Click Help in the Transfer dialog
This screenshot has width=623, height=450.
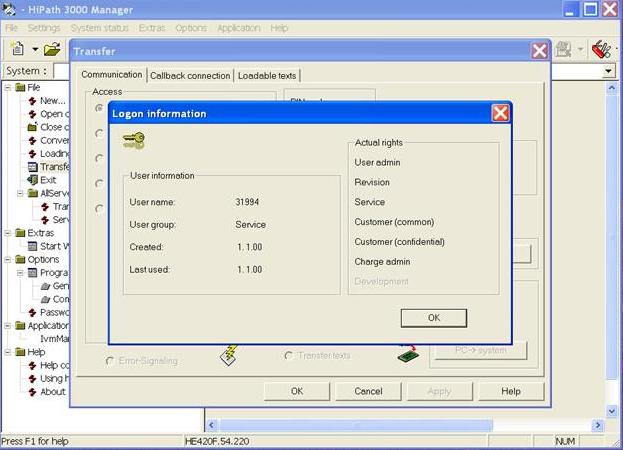[x=511, y=391]
